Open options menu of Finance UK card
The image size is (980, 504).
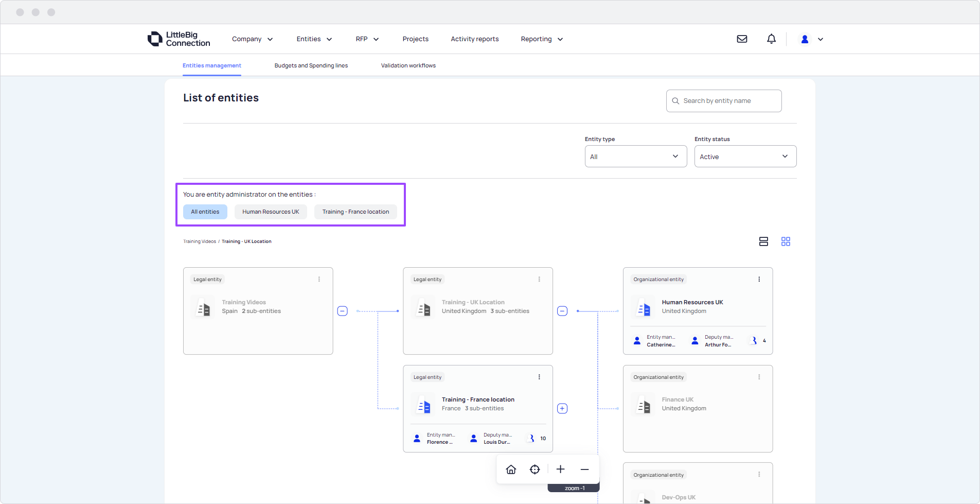point(759,377)
